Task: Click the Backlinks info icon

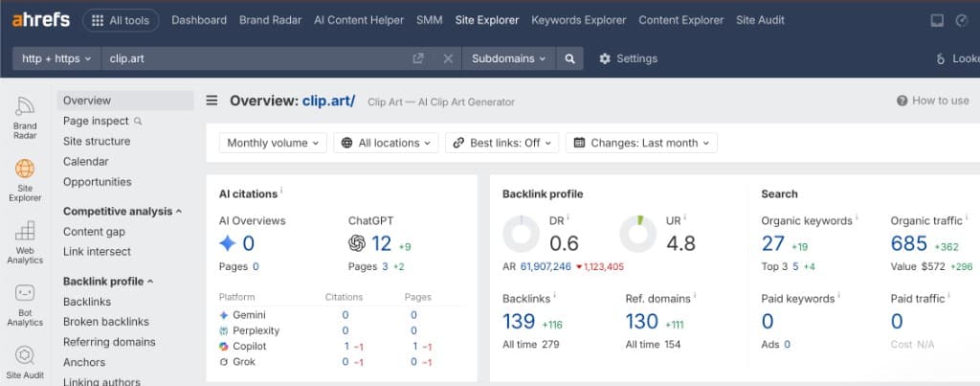Action: pos(554,295)
